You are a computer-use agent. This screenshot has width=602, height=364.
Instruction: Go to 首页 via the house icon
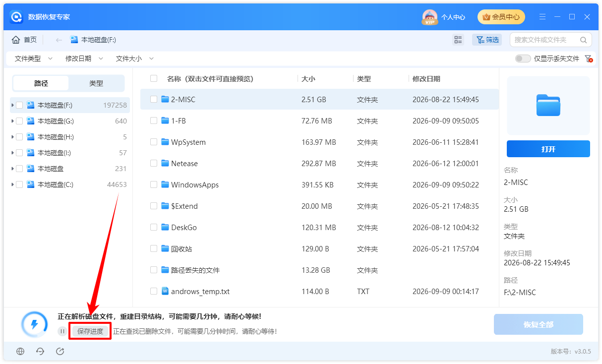[16, 40]
